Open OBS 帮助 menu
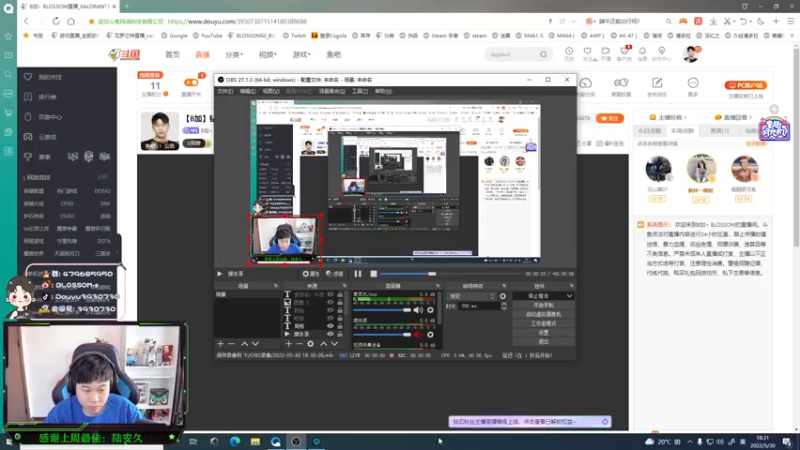The height and width of the screenshot is (450, 800). click(383, 91)
